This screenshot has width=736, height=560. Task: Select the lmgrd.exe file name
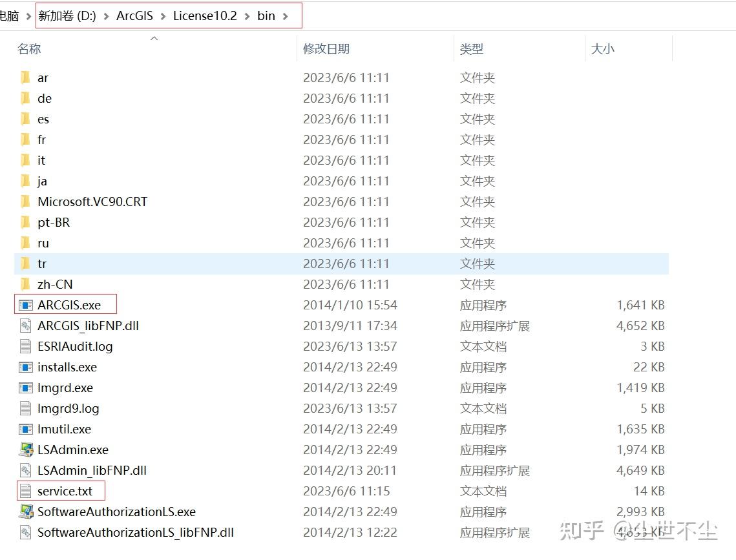click(65, 388)
